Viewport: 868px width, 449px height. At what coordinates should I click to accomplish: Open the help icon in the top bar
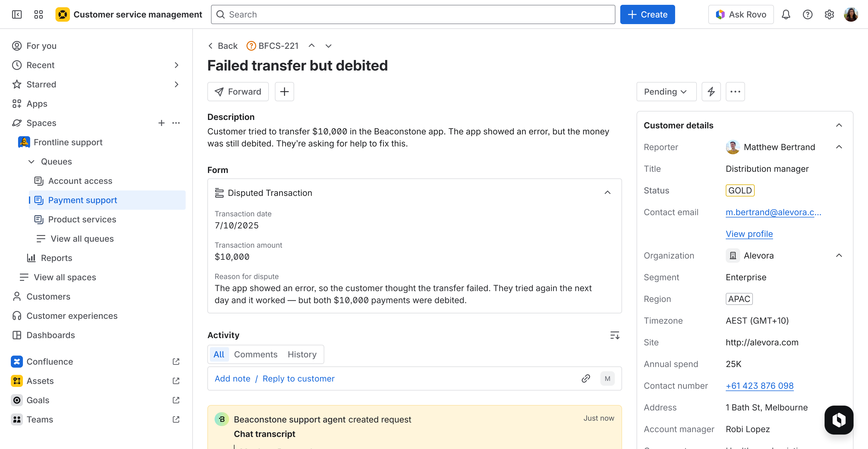click(807, 14)
